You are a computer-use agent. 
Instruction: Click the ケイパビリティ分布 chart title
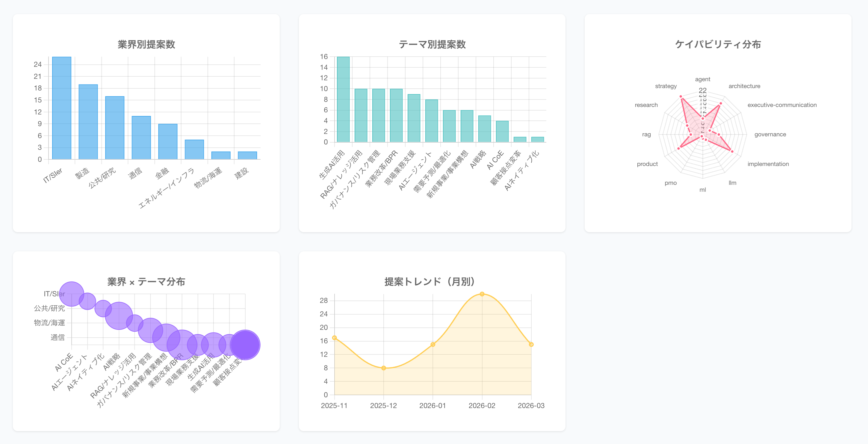click(718, 44)
